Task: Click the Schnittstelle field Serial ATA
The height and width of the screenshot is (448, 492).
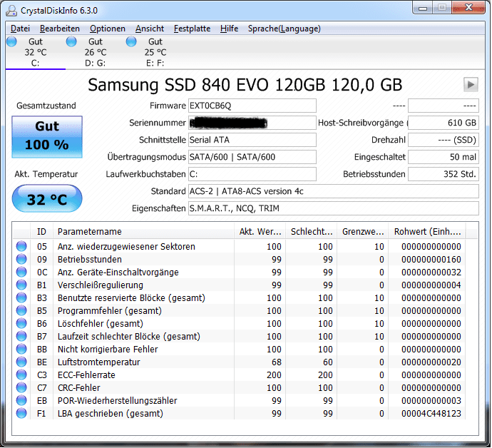Action: point(252,140)
